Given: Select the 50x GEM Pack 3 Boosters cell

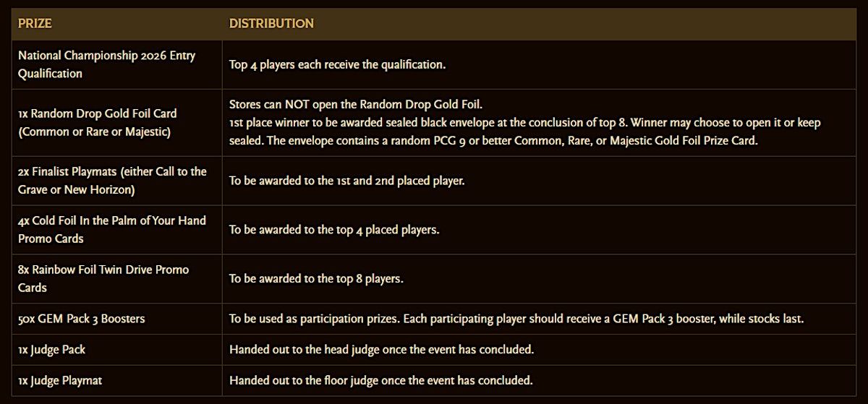Looking at the screenshot, I should coord(81,319).
